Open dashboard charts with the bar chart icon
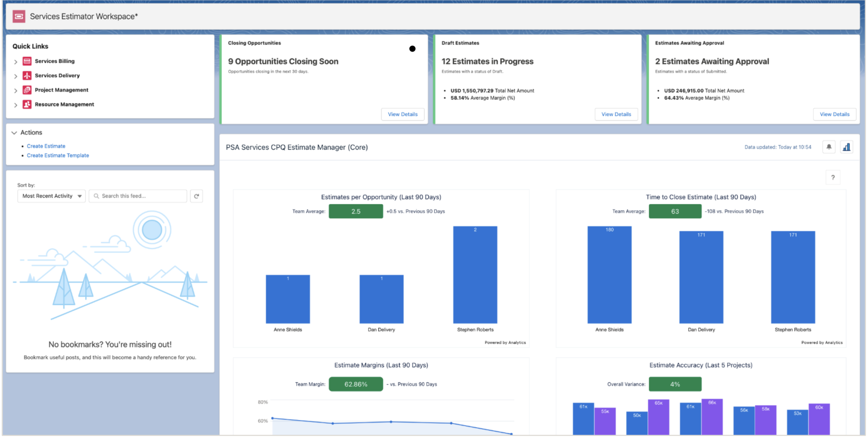 pos(846,147)
